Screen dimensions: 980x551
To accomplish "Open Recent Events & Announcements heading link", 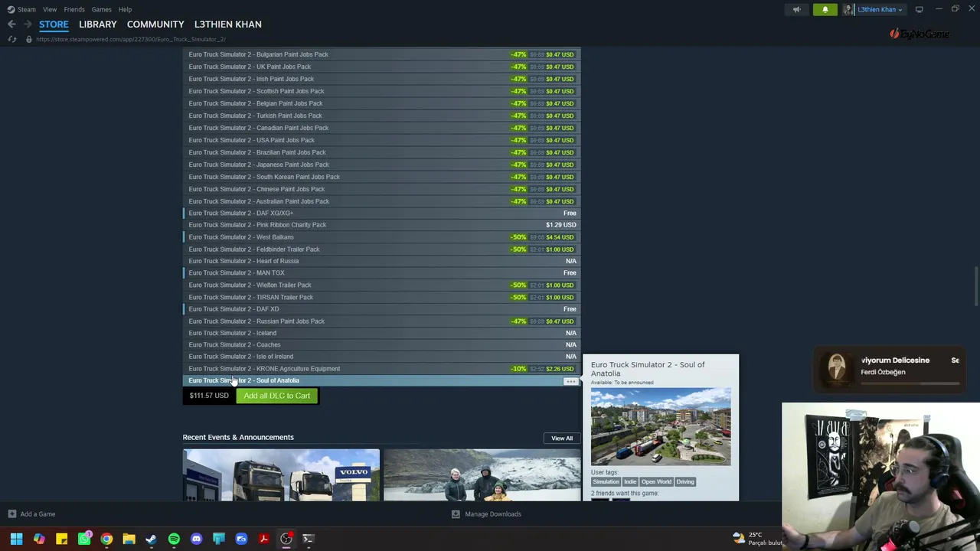I will click(x=238, y=438).
